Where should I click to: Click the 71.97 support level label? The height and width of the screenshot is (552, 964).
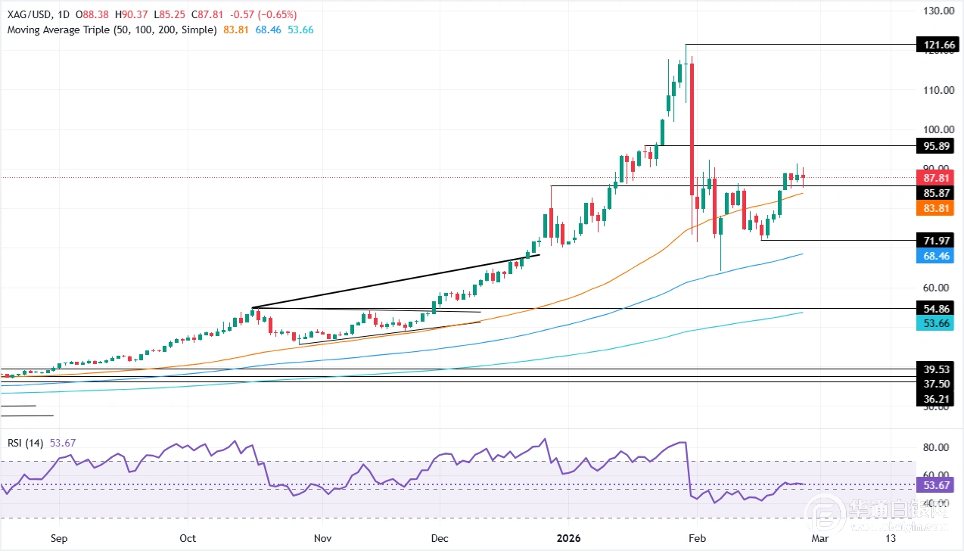point(938,241)
